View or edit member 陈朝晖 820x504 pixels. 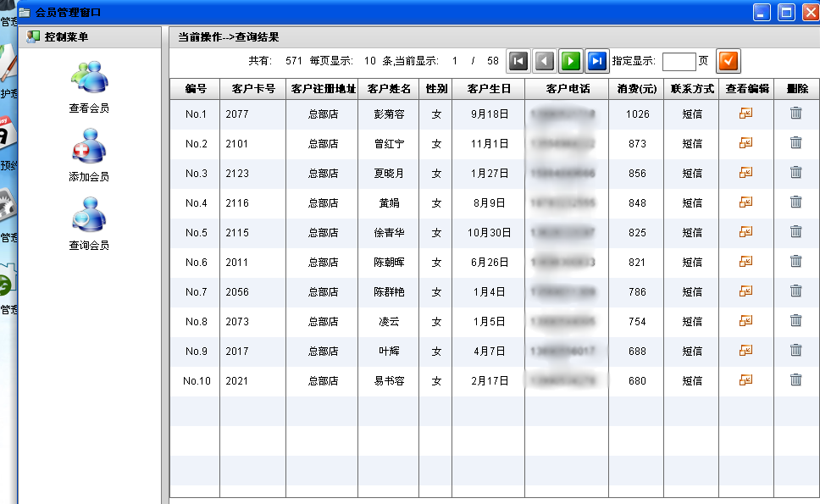pos(745,262)
